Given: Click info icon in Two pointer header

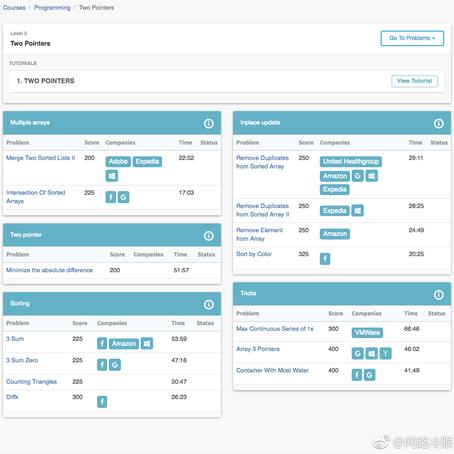Looking at the screenshot, I should [x=209, y=236].
